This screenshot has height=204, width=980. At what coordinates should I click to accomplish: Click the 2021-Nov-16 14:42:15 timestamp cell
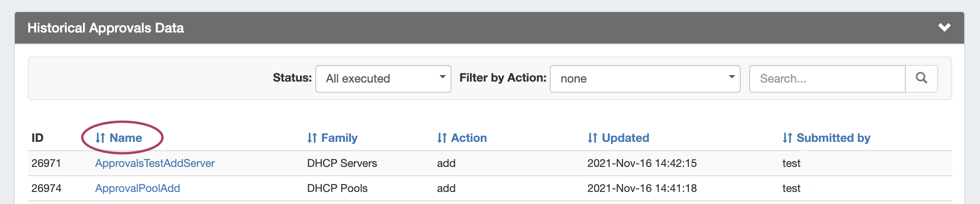(642, 163)
